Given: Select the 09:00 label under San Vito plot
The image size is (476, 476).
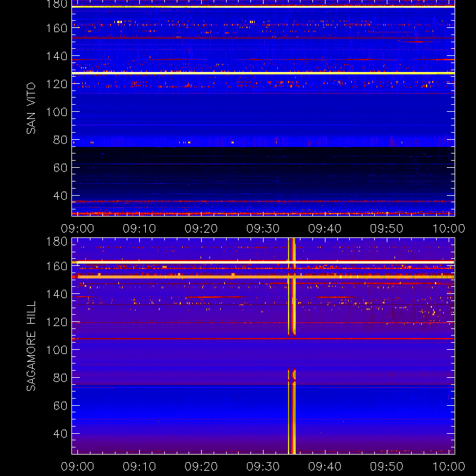Looking at the screenshot, I should pos(77,228).
